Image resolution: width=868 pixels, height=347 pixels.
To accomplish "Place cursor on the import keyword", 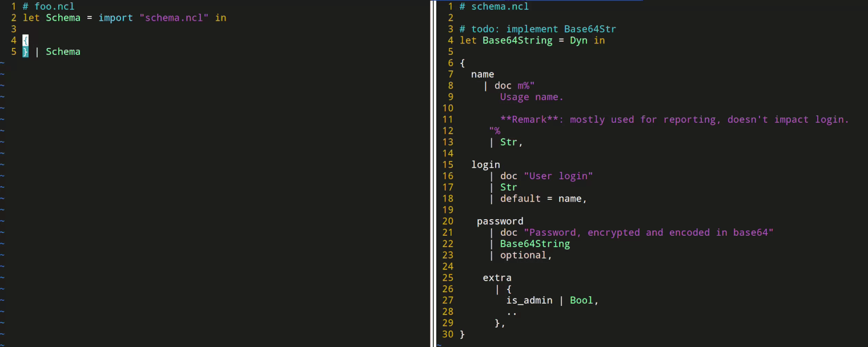I will tap(115, 18).
